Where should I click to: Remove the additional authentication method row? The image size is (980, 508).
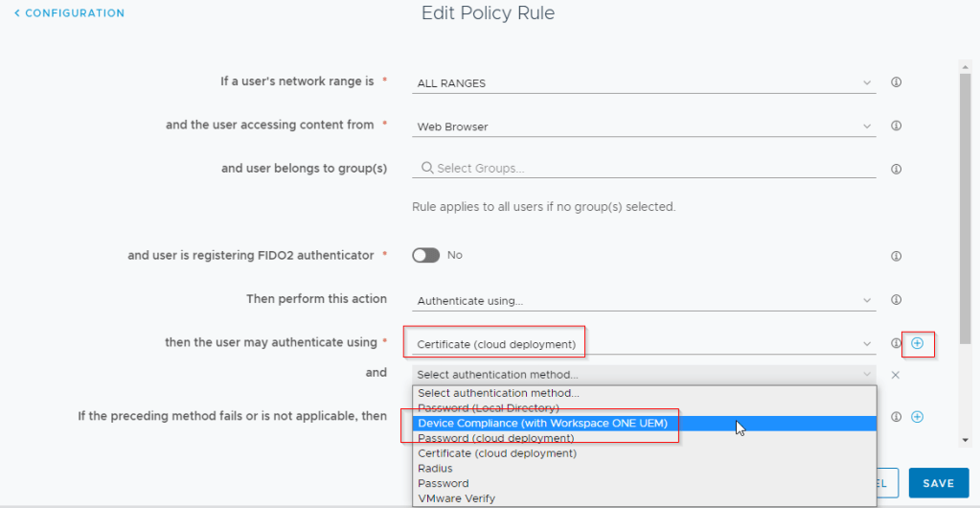pos(896,375)
